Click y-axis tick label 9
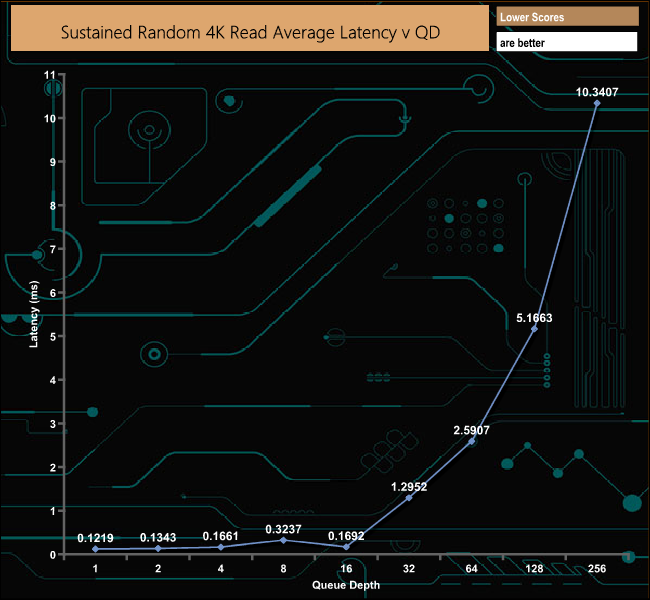Image resolution: width=650 pixels, height=600 pixels. point(53,162)
